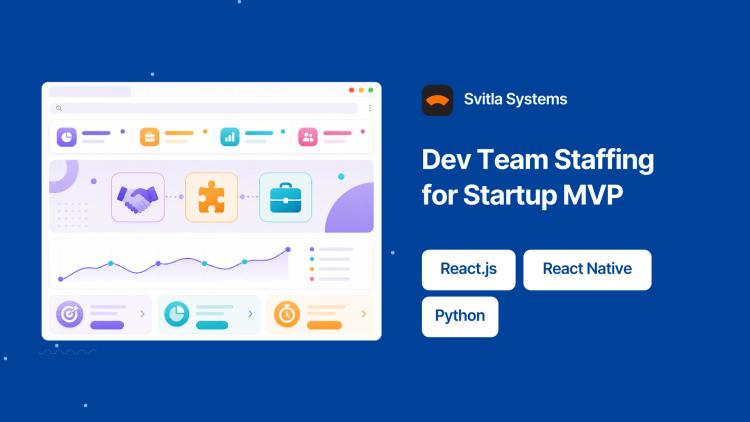Click the Svitla Systems company name

[x=515, y=99]
